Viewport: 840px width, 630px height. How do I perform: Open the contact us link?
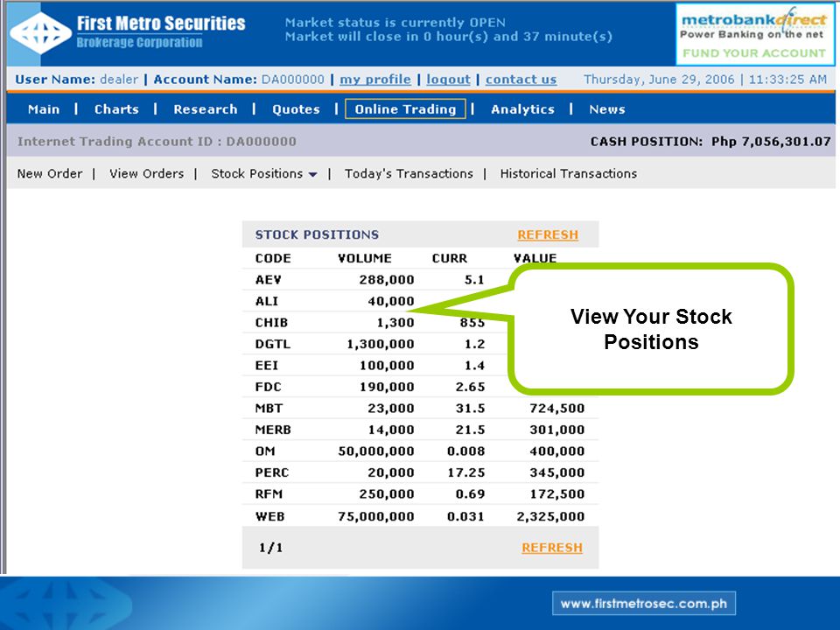coord(521,80)
